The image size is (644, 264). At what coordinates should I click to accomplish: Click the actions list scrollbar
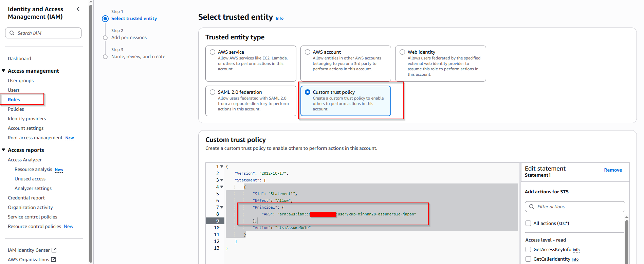[627, 238]
